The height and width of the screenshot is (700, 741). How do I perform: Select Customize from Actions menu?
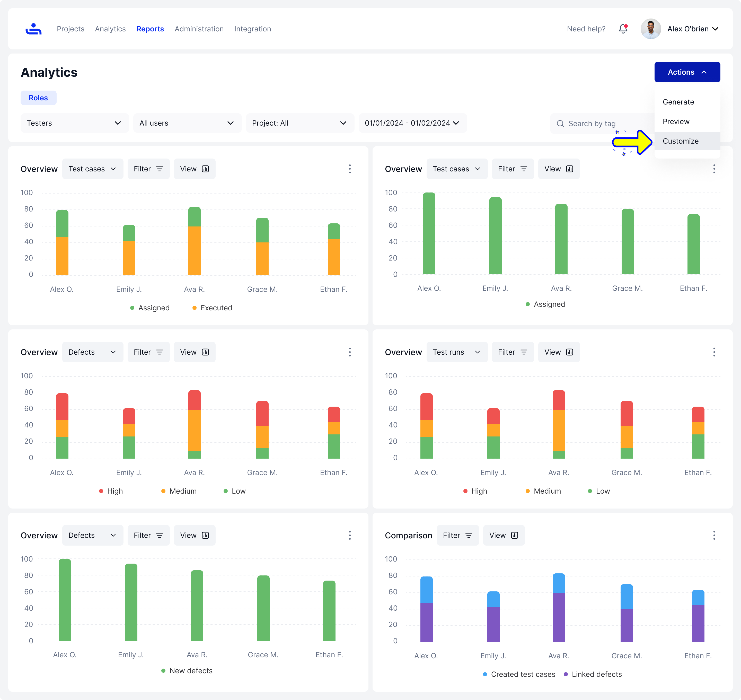(681, 141)
